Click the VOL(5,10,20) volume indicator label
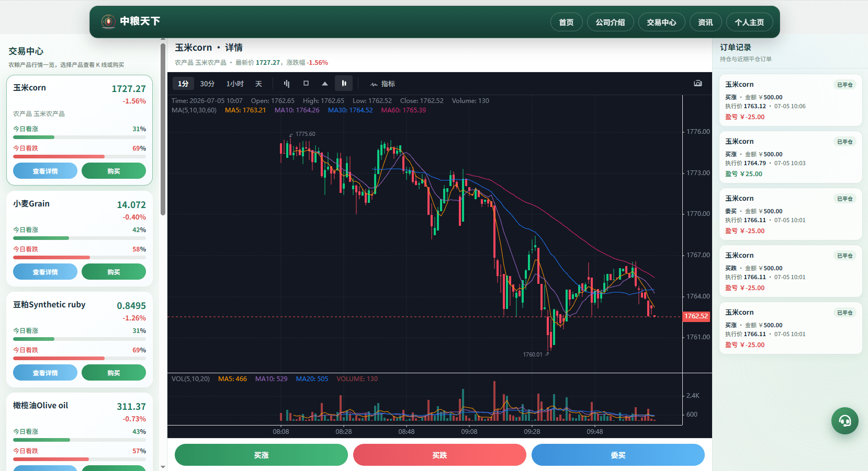Image resolution: width=868 pixels, height=471 pixels. pos(190,379)
